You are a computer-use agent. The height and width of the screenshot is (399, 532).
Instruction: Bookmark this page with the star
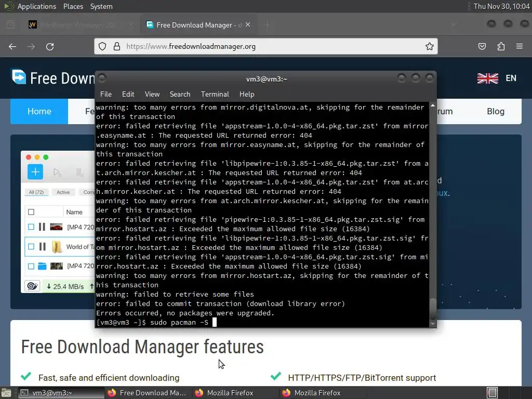coord(430,46)
